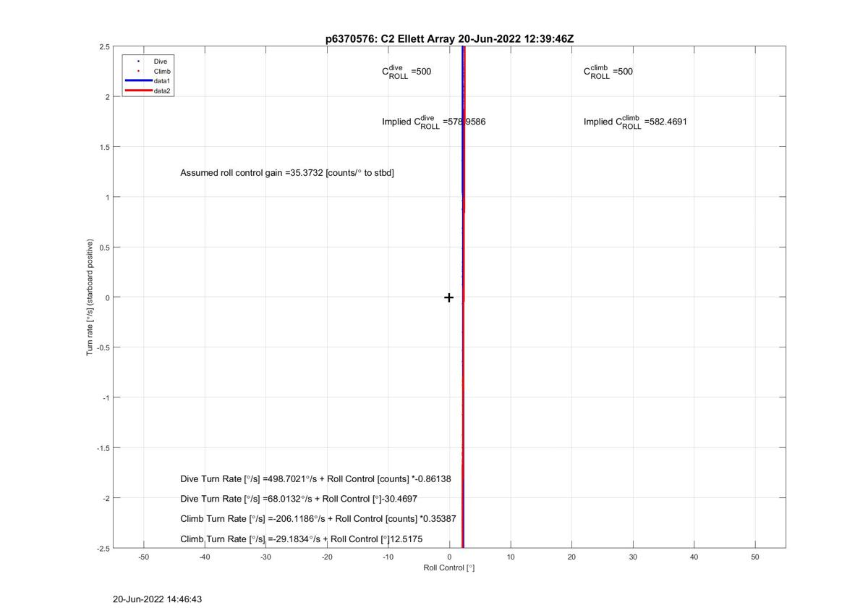Click the red data2 legend line

point(138,91)
